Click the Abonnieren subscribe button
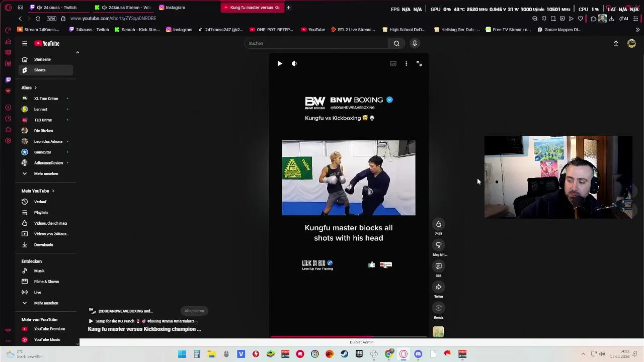 [194, 311]
